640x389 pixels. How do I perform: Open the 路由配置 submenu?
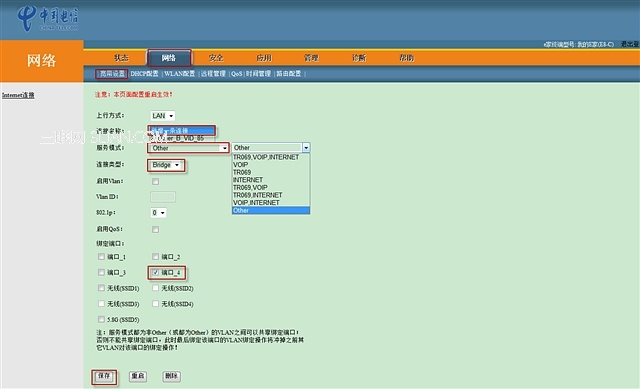(x=289, y=74)
